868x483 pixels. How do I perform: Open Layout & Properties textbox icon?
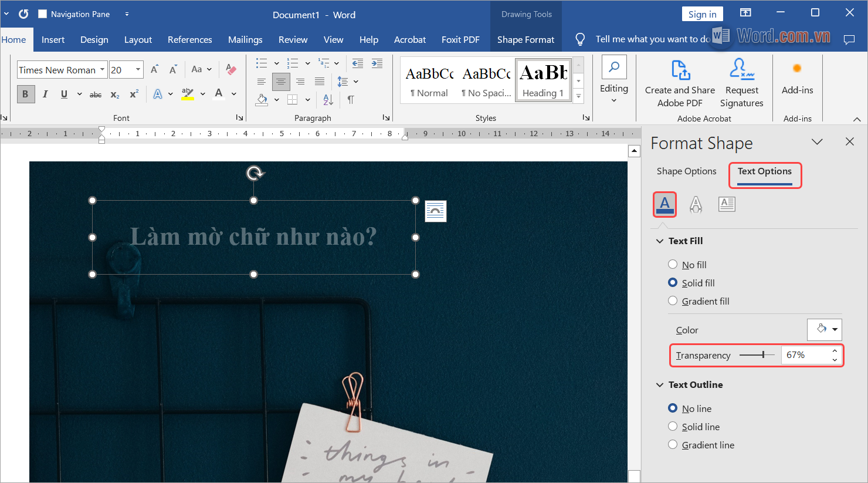pos(727,204)
